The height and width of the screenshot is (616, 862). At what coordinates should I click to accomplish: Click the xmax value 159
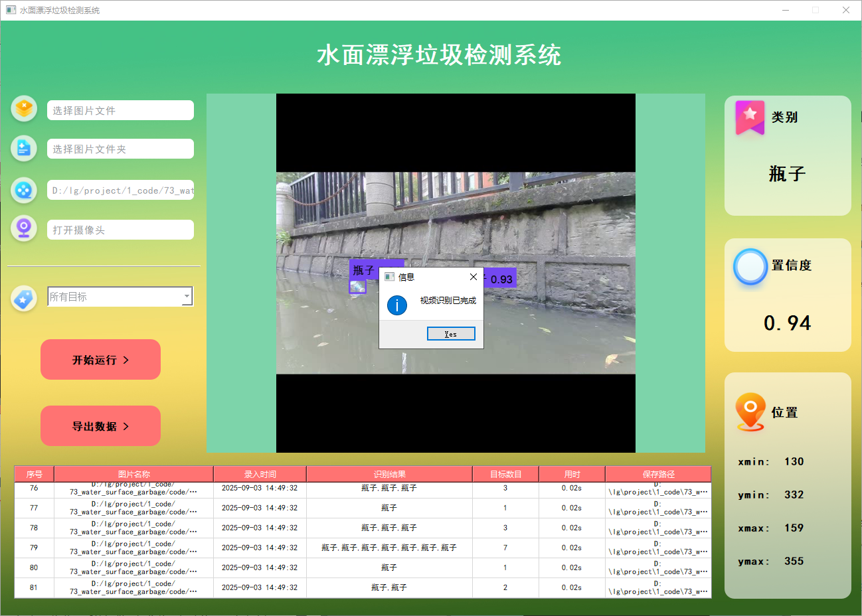(x=794, y=528)
